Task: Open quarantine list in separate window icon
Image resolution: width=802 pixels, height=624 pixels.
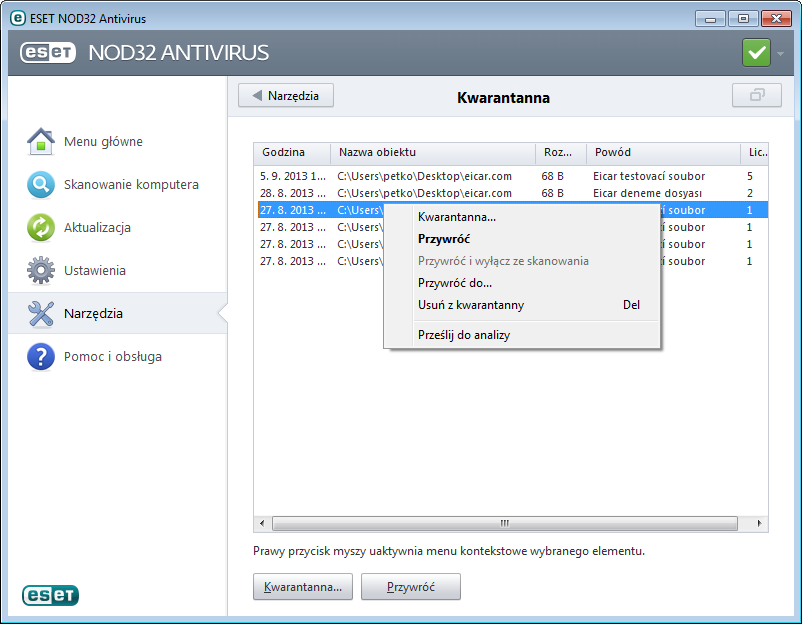Action: click(x=756, y=95)
